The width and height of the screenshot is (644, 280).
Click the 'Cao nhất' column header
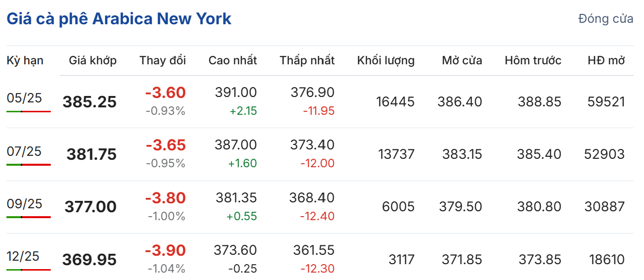[x=232, y=61]
